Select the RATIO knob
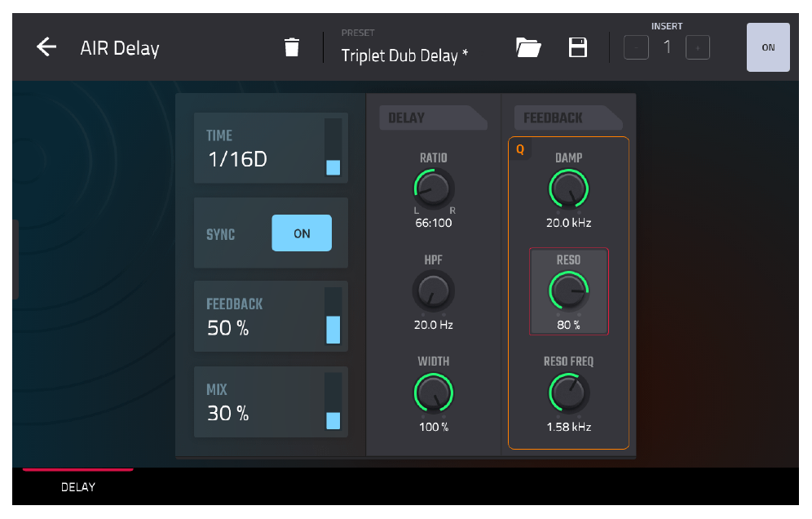 pyautogui.click(x=434, y=189)
